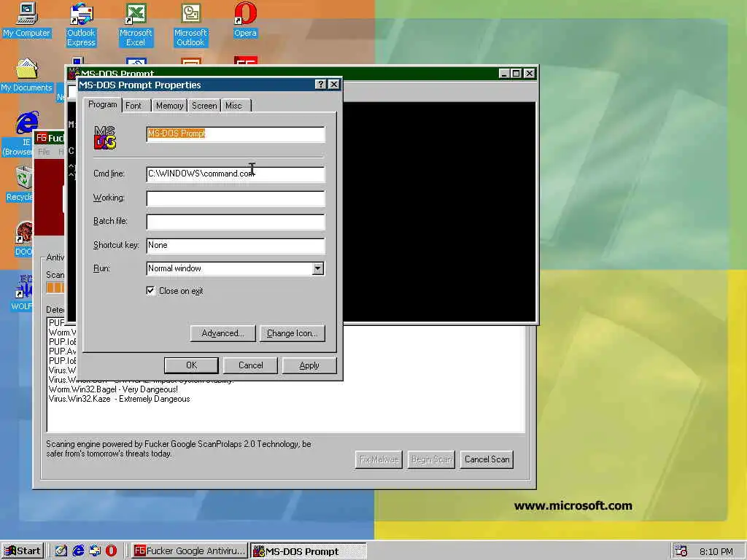Launch Outlook Express from desktop
747x560 pixels.
81,25
